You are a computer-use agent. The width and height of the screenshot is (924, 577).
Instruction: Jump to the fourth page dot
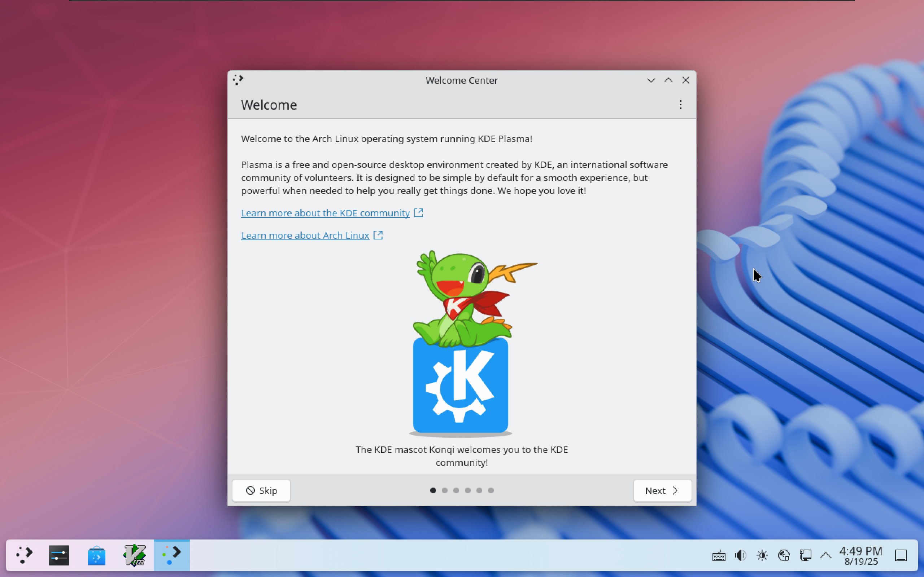point(468,490)
